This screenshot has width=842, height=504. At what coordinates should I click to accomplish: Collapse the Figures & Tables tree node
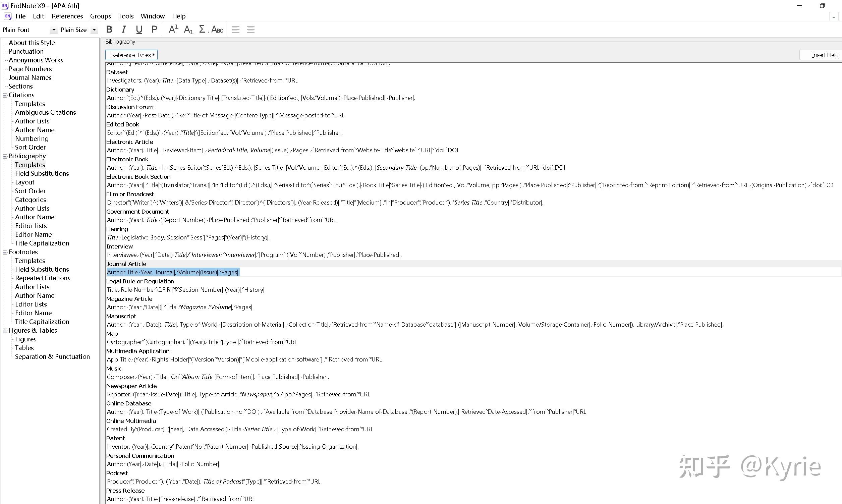click(5, 330)
